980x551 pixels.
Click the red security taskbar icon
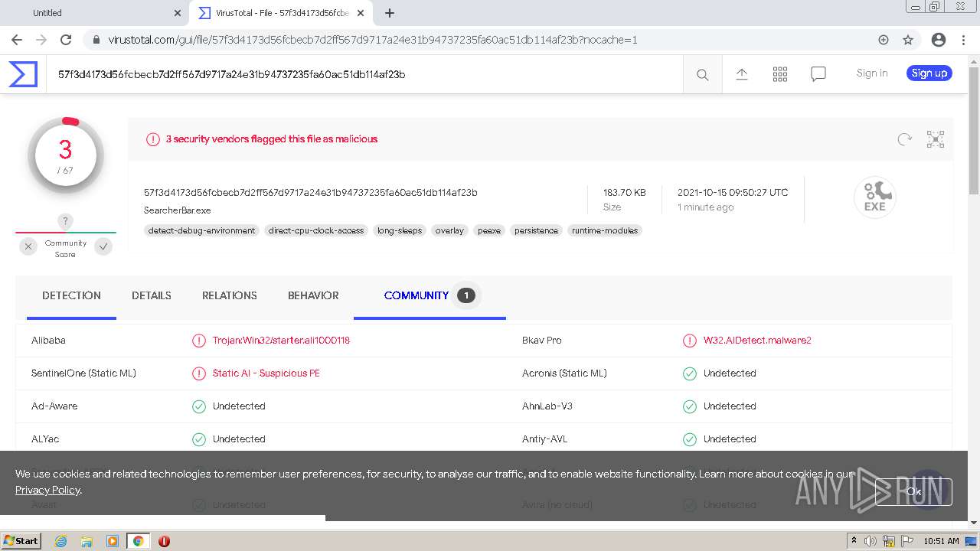coord(164,541)
